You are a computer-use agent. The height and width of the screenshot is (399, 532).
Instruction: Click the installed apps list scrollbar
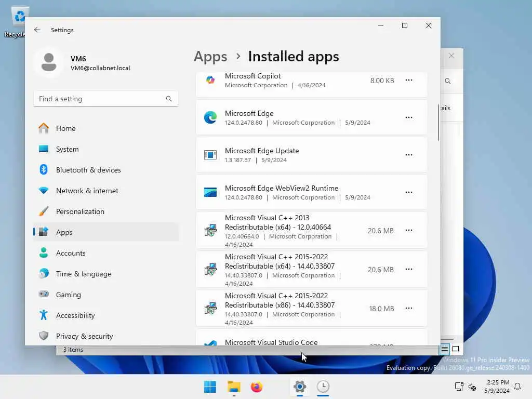pyautogui.click(x=438, y=122)
